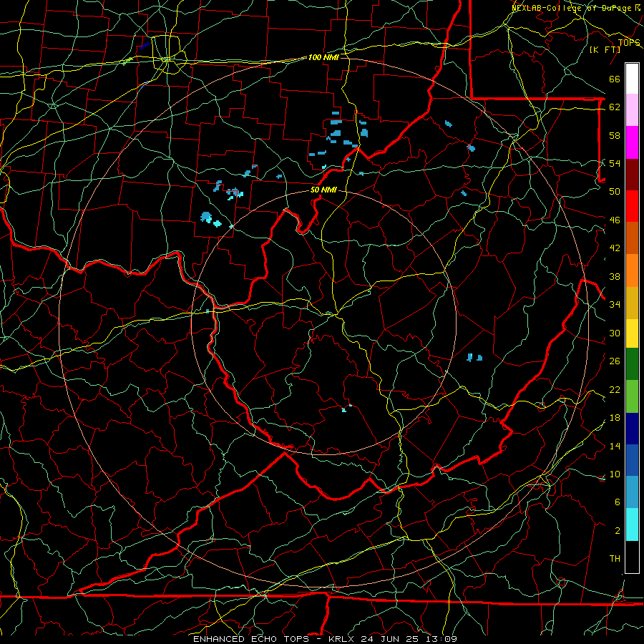
Task: Click the bright yellow legend swatch
Action: point(632,333)
